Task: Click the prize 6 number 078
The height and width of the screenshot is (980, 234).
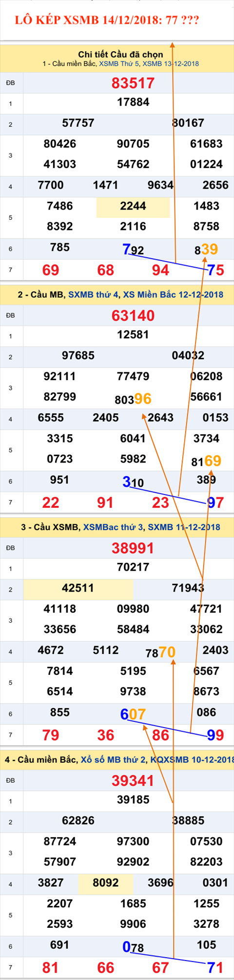Action: point(133,947)
